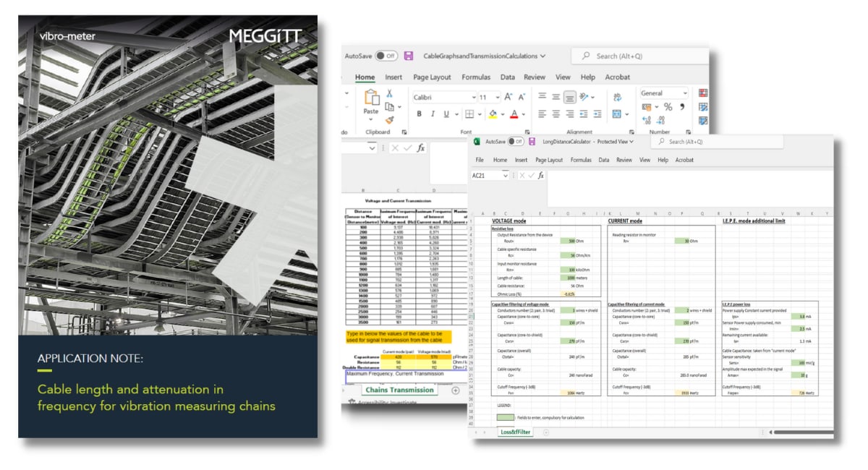Click the red Font Color swatch
The height and width of the screenshot is (470, 868).
(x=514, y=114)
